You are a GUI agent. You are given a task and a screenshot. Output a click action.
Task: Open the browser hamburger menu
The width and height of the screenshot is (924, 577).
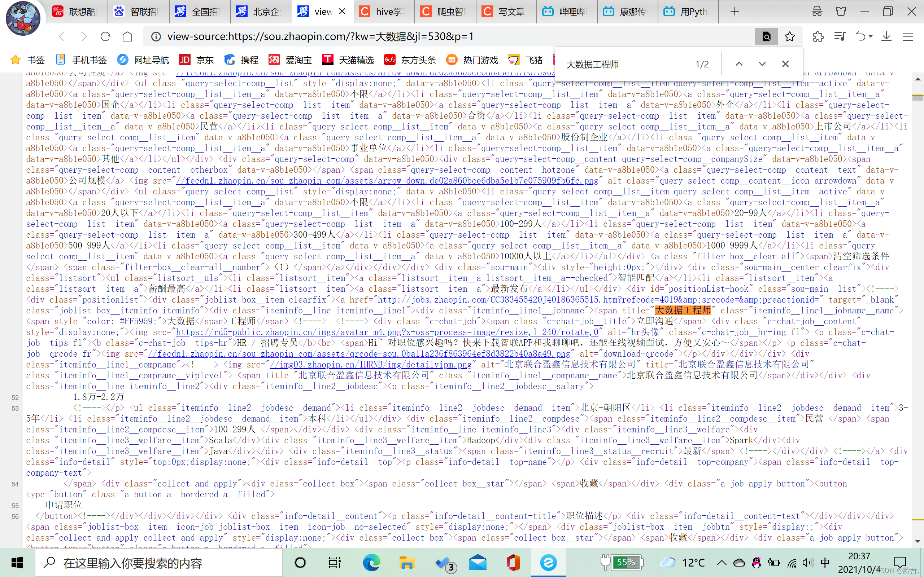pyautogui.click(x=908, y=37)
